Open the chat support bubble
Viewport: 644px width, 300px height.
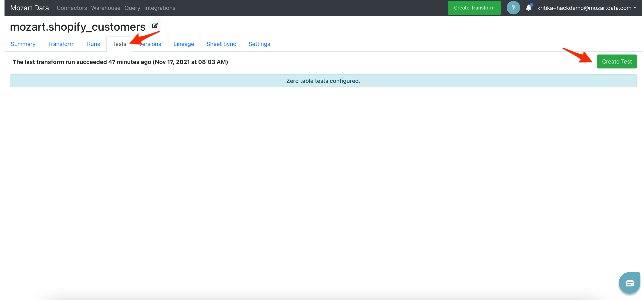coord(629,283)
